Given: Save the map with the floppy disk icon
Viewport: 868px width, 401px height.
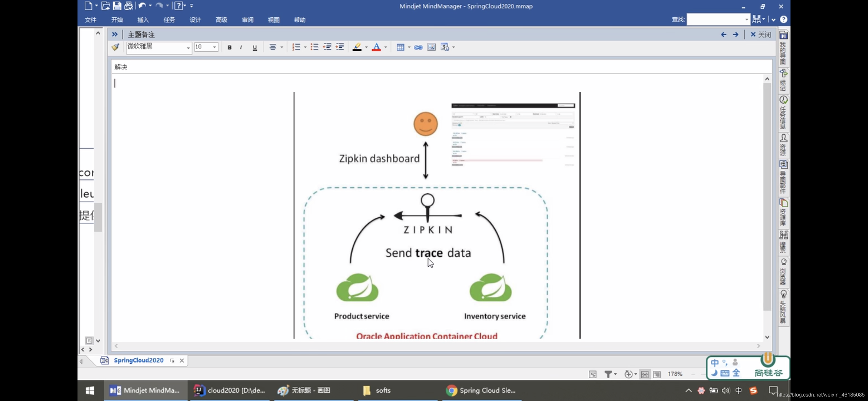Looking at the screenshot, I should point(117,6).
